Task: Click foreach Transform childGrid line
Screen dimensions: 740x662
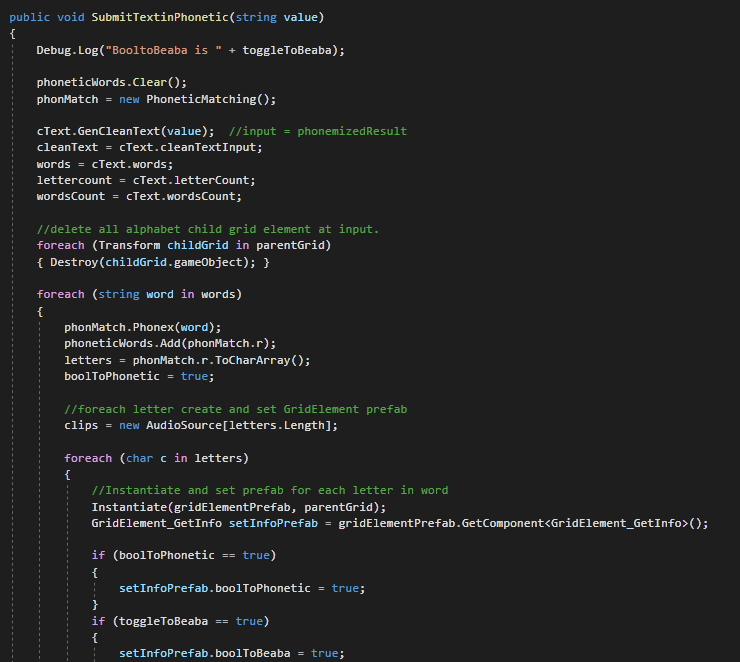Action: tap(184, 245)
